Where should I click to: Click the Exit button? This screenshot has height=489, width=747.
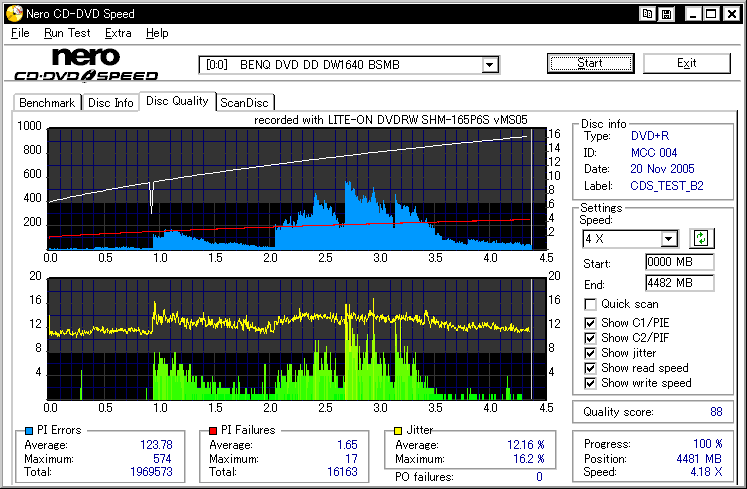[686, 63]
